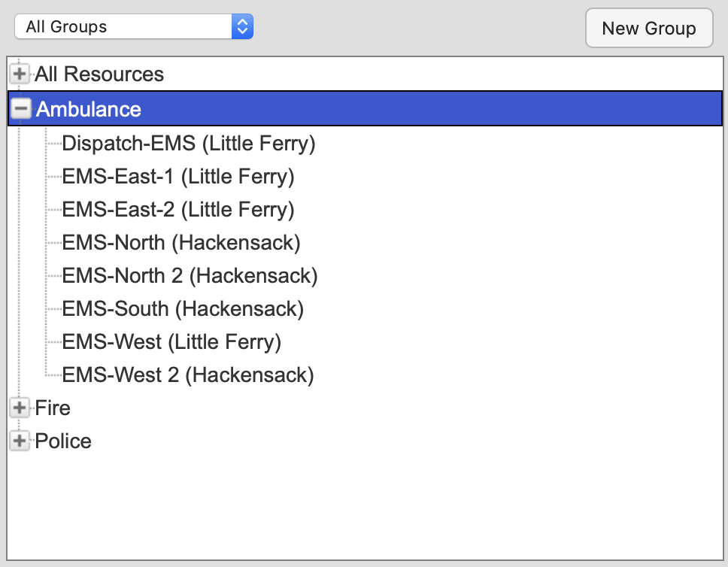Select EMS-West 2 (Hackensack)

pyautogui.click(x=188, y=374)
